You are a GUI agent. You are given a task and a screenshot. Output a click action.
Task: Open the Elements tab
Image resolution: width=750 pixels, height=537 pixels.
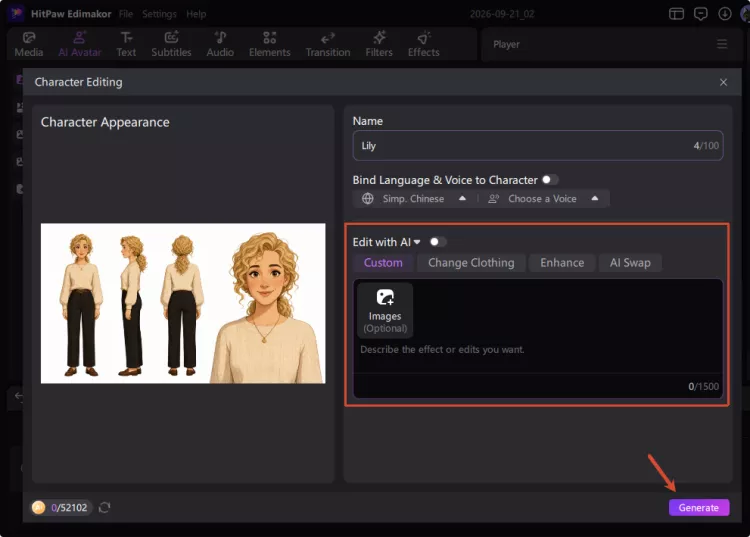pos(270,44)
